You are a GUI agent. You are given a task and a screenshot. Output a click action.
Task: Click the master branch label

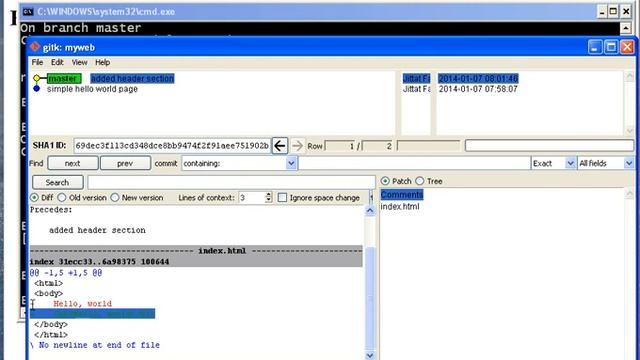[64, 78]
